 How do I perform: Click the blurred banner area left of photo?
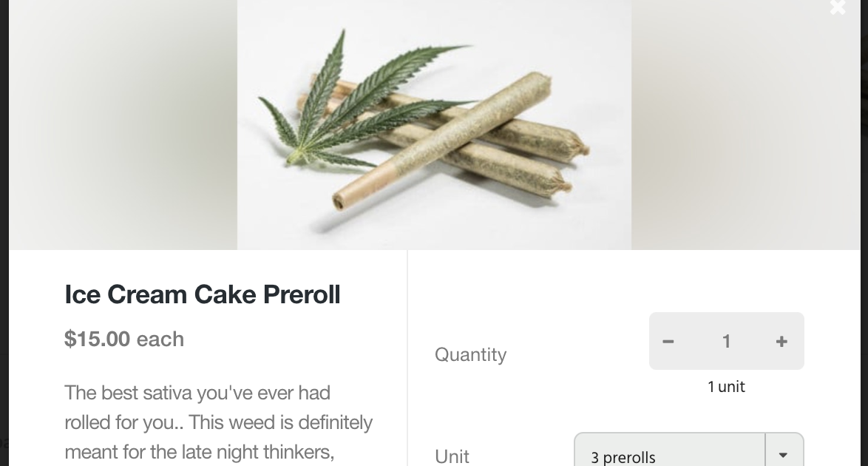click(x=122, y=126)
